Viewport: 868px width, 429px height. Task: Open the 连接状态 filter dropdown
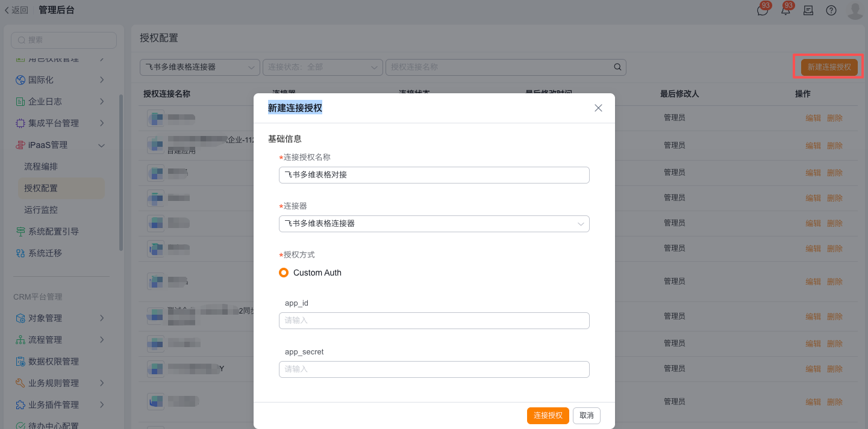323,67
